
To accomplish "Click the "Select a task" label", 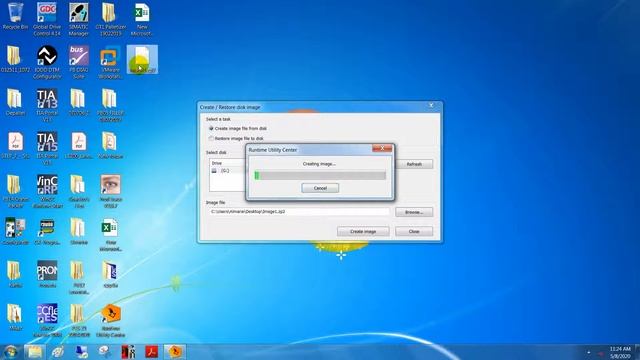I will coord(218,119).
